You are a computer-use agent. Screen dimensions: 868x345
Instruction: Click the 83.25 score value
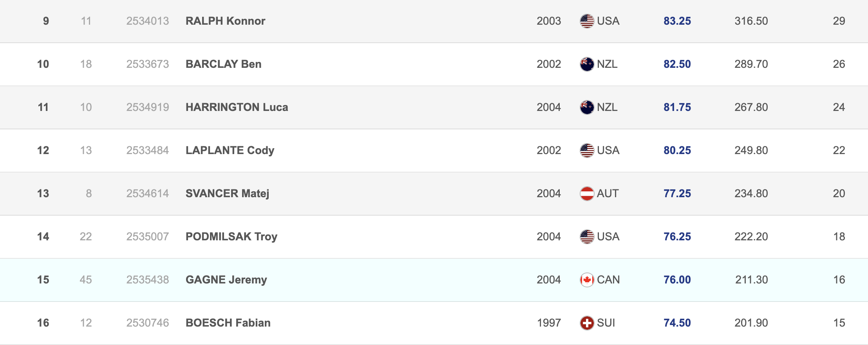point(677,21)
